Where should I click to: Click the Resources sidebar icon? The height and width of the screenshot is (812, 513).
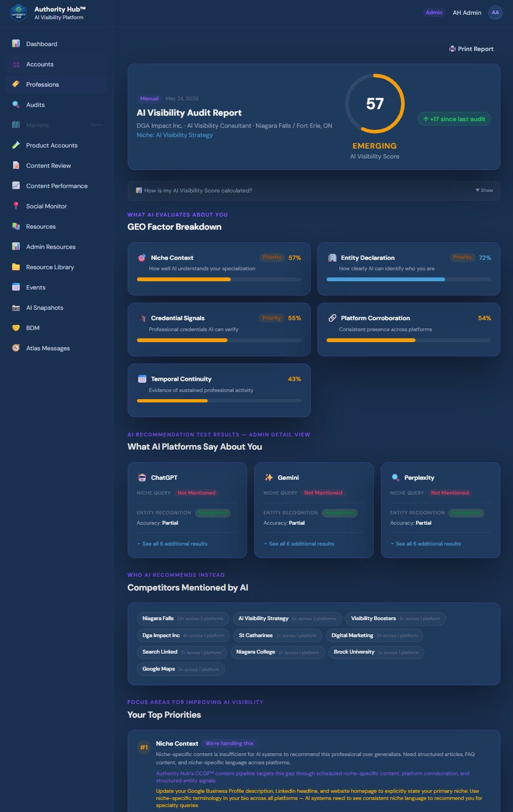click(x=16, y=226)
